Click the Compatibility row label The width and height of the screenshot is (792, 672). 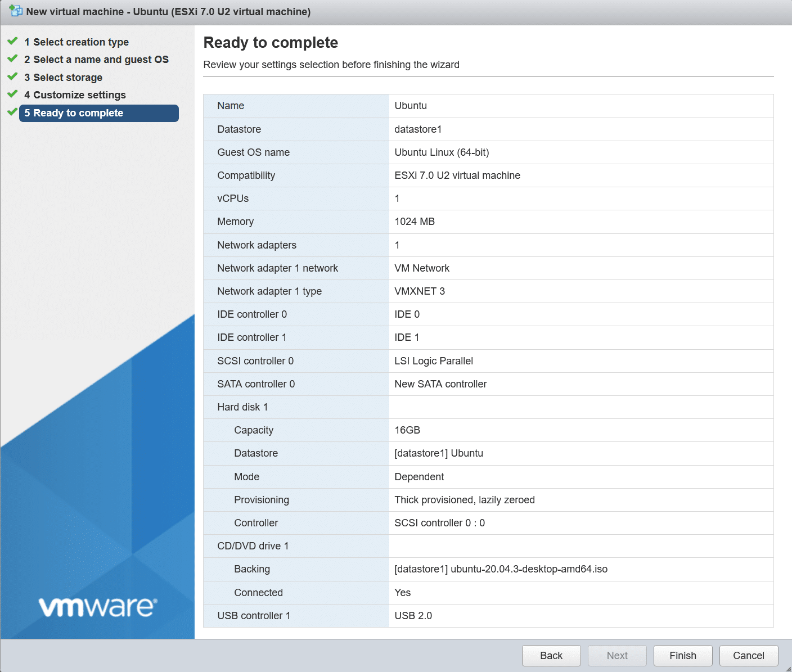coord(246,175)
